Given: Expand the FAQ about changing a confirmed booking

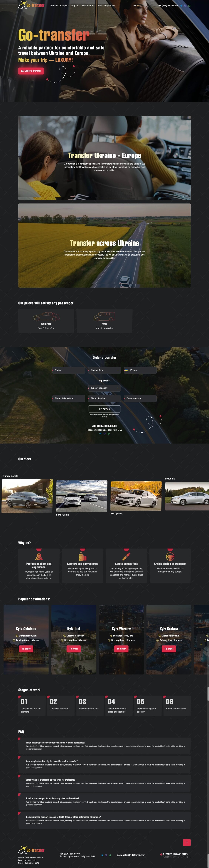Looking at the screenshot, I should 104,802.
